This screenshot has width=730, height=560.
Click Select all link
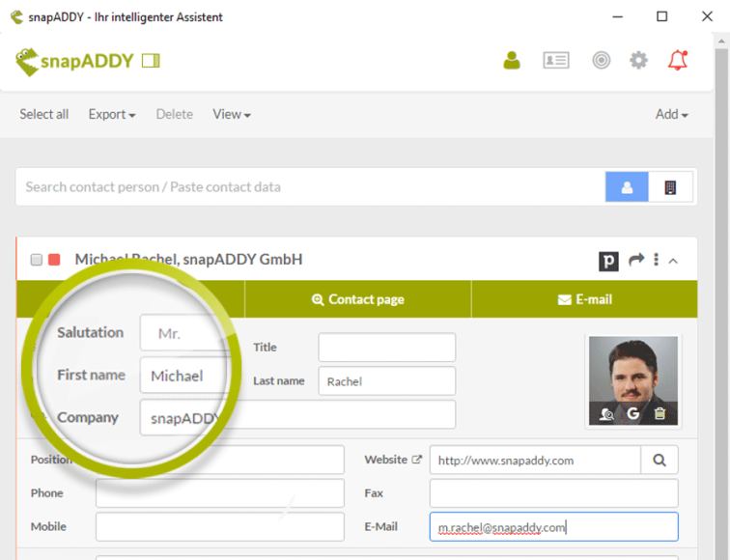pyautogui.click(x=43, y=114)
